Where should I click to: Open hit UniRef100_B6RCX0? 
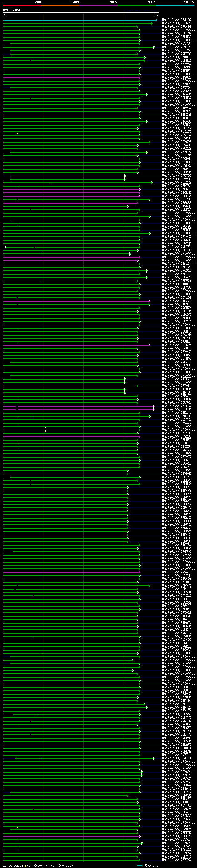(177, 535)
